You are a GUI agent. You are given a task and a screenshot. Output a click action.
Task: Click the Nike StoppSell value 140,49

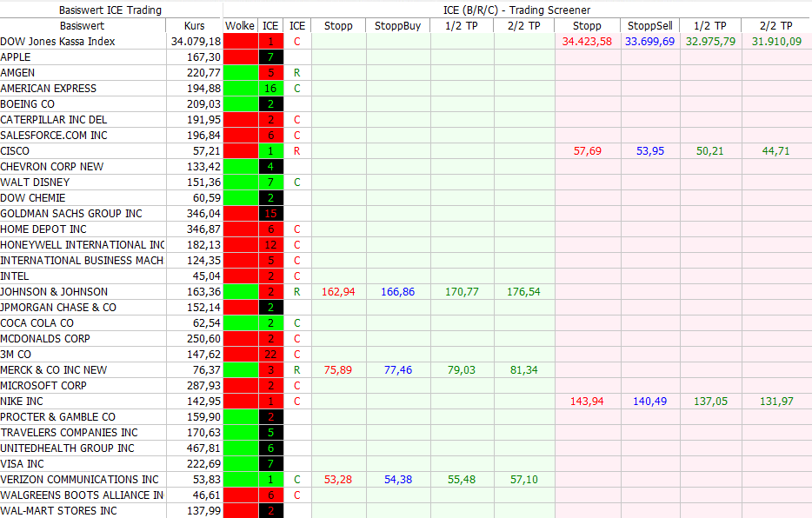click(650, 402)
